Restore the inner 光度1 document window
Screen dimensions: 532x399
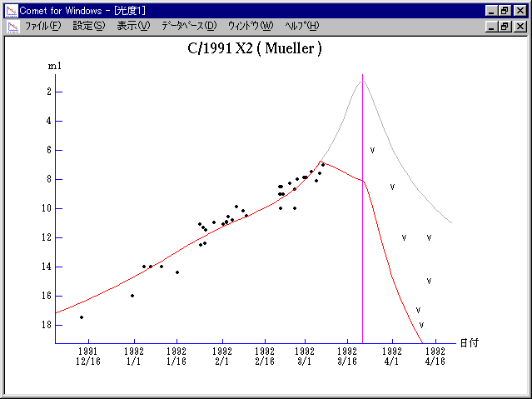tap(505, 26)
